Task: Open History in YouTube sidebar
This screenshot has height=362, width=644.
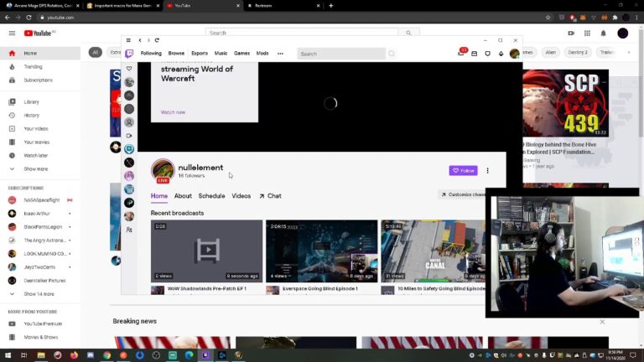Action: (32, 116)
